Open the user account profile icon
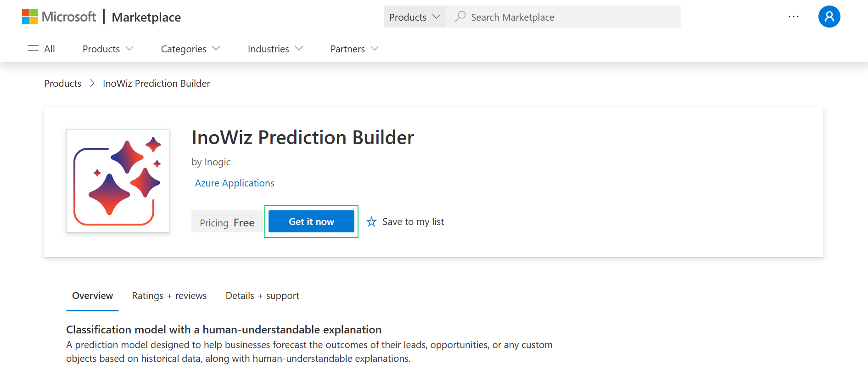 (829, 17)
